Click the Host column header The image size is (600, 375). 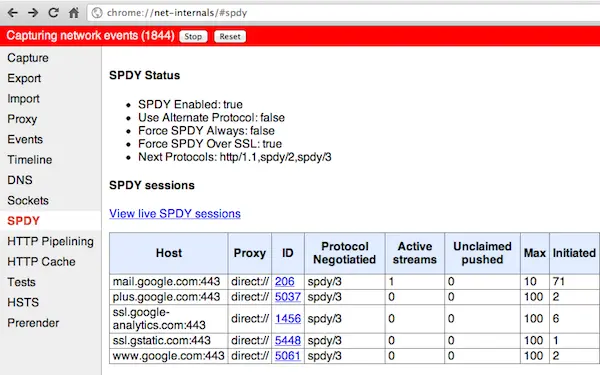pyautogui.click(x=169, y=253)
